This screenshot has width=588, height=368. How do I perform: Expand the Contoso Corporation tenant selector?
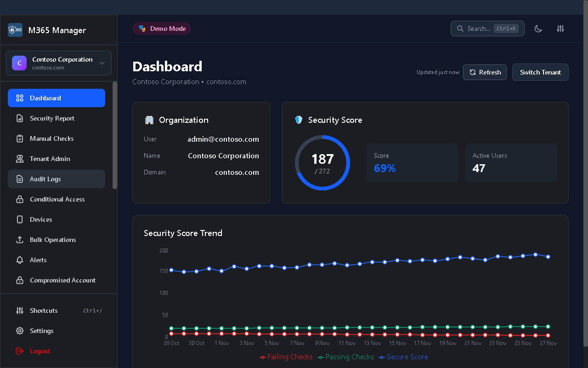[x=58, y=63]
